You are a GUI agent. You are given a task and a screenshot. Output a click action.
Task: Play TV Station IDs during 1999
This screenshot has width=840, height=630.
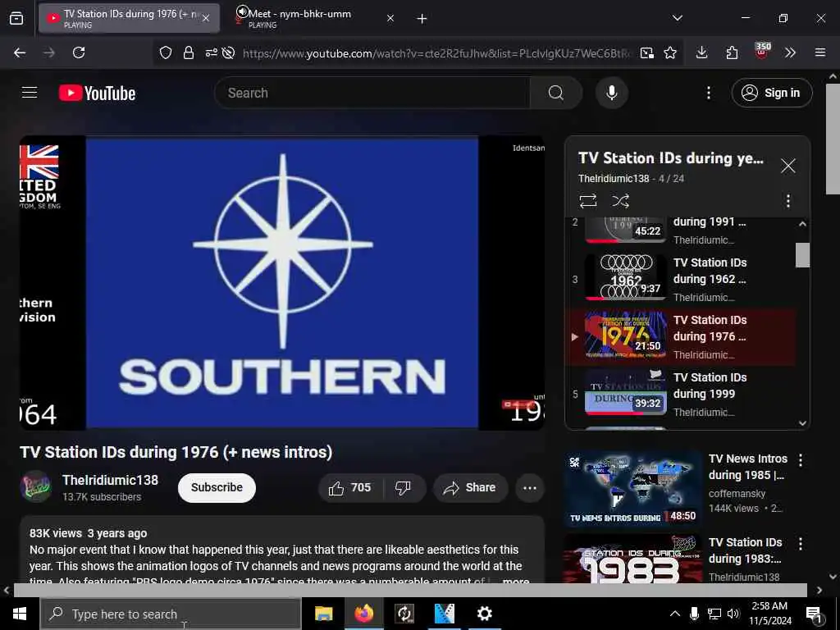[680, 394]
